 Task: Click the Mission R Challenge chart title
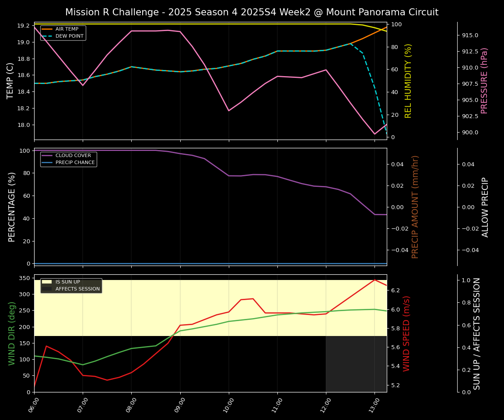click(x=252, y=12)
